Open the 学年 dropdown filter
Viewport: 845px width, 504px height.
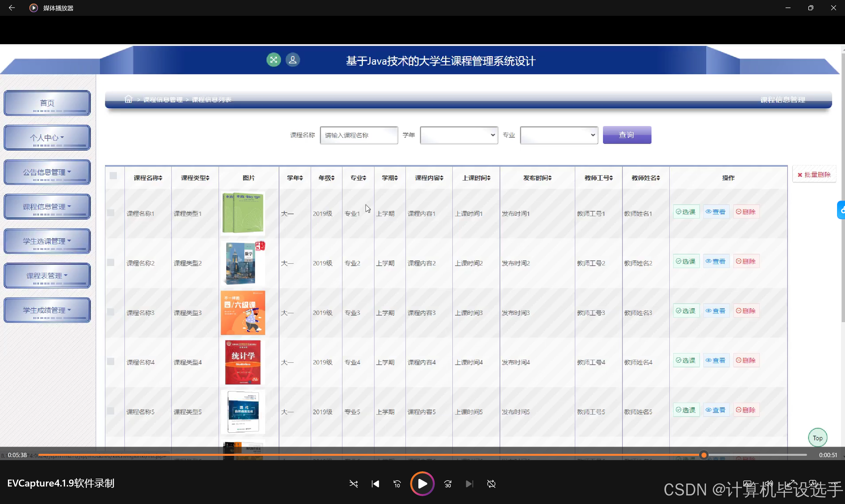pos(459,135)
